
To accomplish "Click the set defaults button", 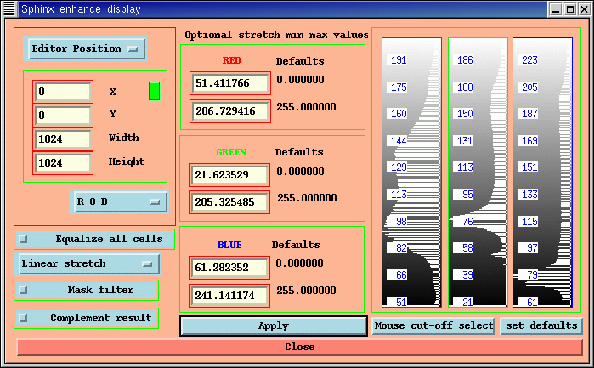I will [541, 326].
